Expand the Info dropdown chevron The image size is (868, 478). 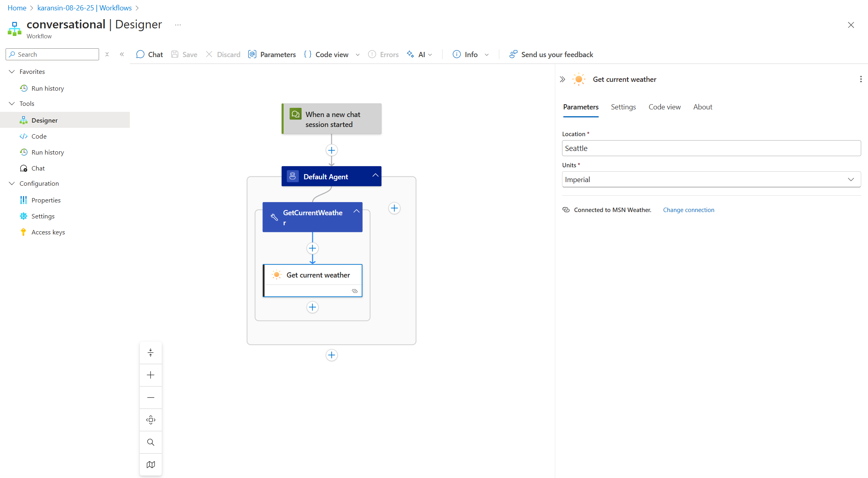487,55
